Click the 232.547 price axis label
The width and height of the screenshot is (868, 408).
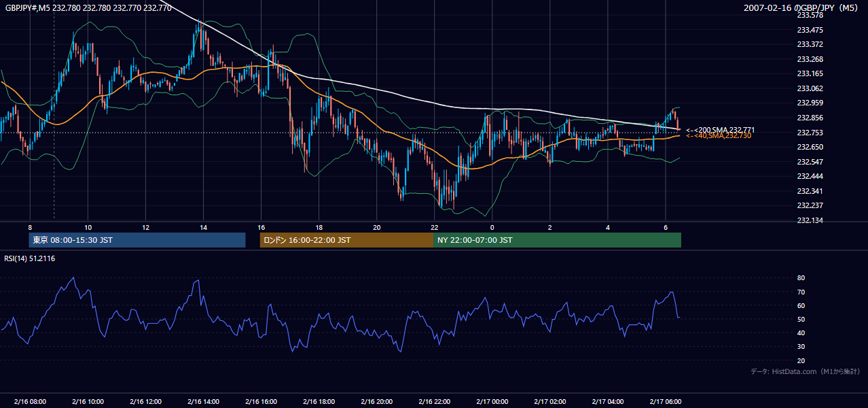[810, 162]
